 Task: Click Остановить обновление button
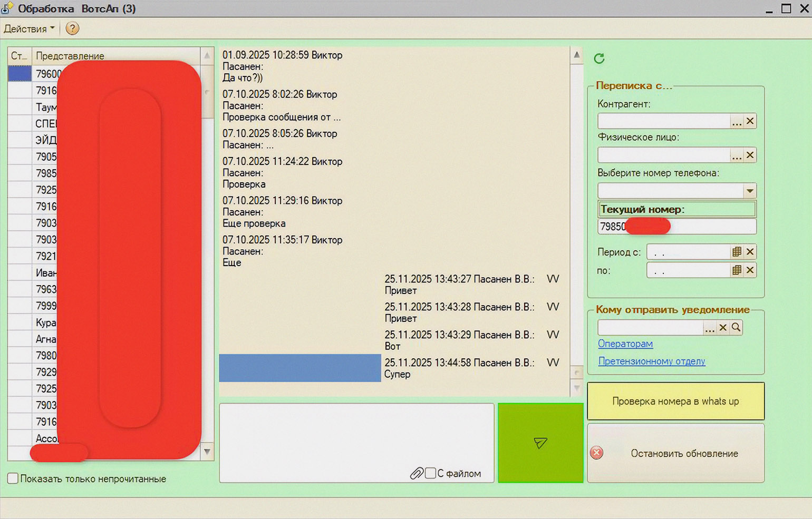pyautogui.click(x=676, y=453)
